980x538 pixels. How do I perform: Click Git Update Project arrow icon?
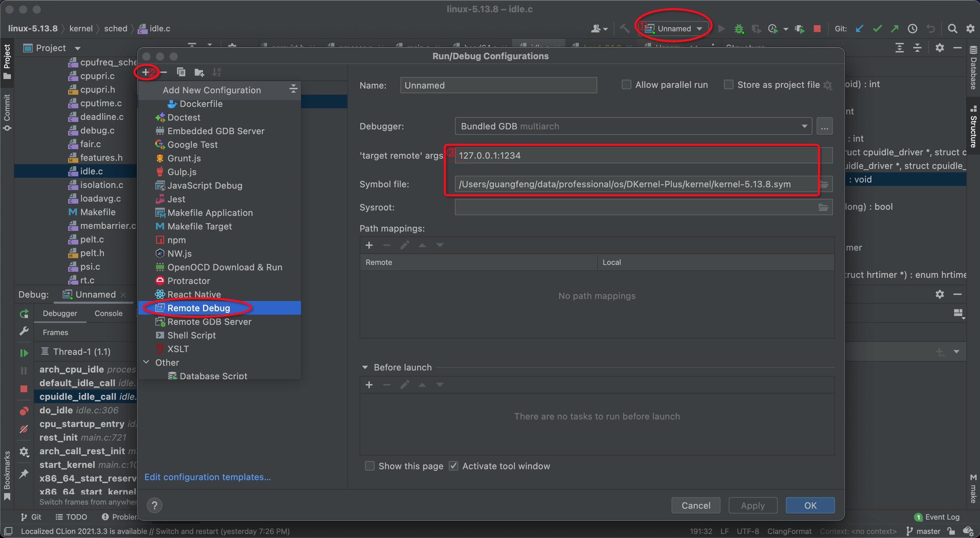click(859, 29)
